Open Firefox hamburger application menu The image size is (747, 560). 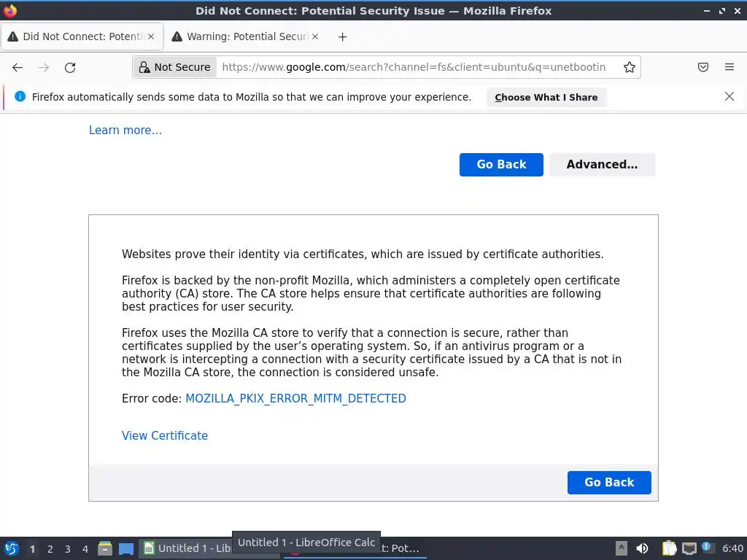coord(729,67)
